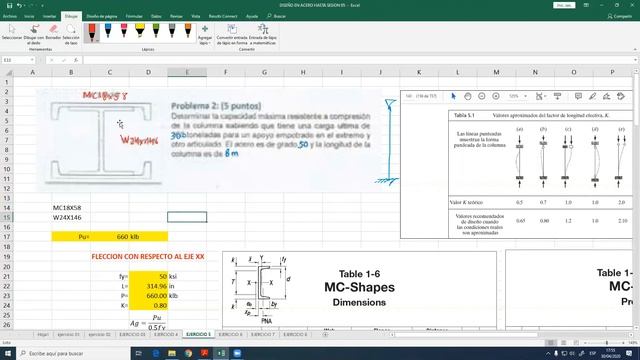Open Adobe Acrobat from the taskbar
Image resolution: width=640 pixels, height=360 pixels.
pos(204,353)
